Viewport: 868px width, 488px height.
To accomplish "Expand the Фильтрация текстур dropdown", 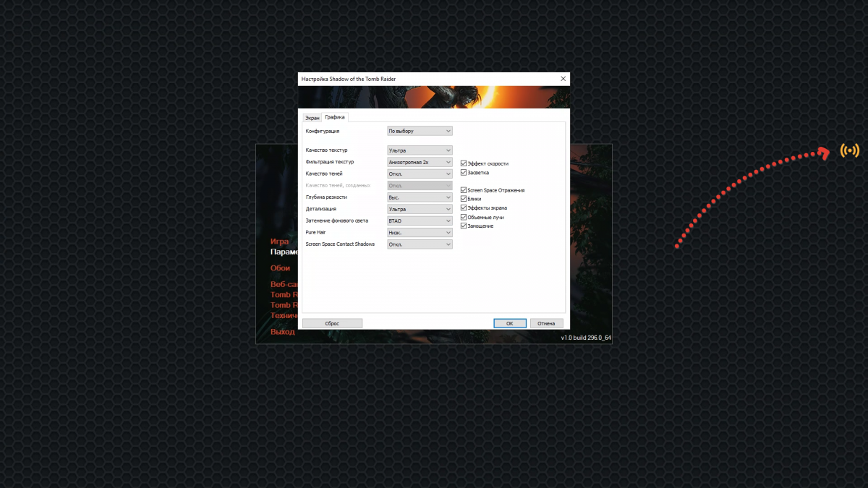I will click(420, 162).
